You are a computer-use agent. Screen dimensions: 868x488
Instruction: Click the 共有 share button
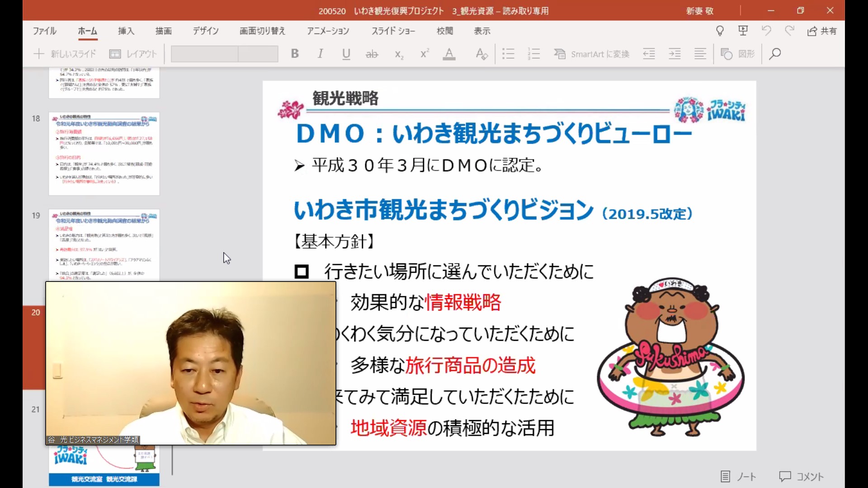tap(822, 31)
